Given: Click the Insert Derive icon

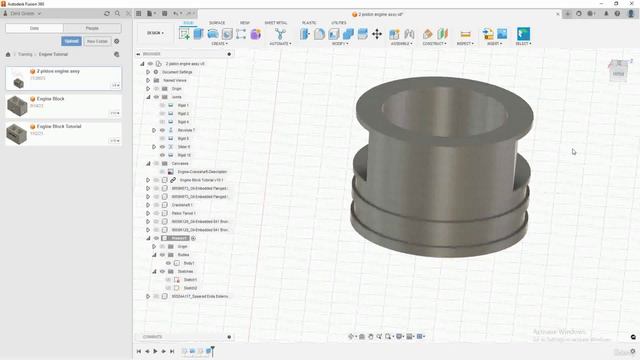Looking at the screenshot, I should click(x=488, y=34).
